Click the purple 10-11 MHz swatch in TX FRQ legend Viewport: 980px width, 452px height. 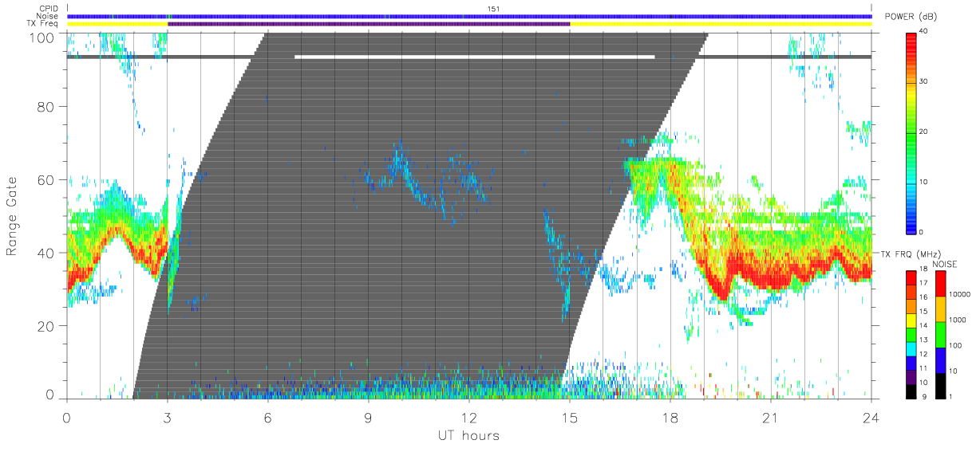click(x=911, y=376)
